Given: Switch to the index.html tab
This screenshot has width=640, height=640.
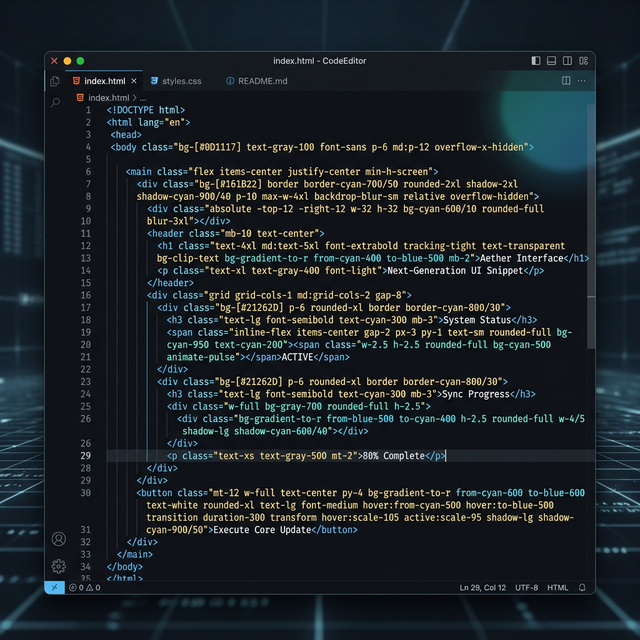Looking at the screenshot, I should point(104,81).
